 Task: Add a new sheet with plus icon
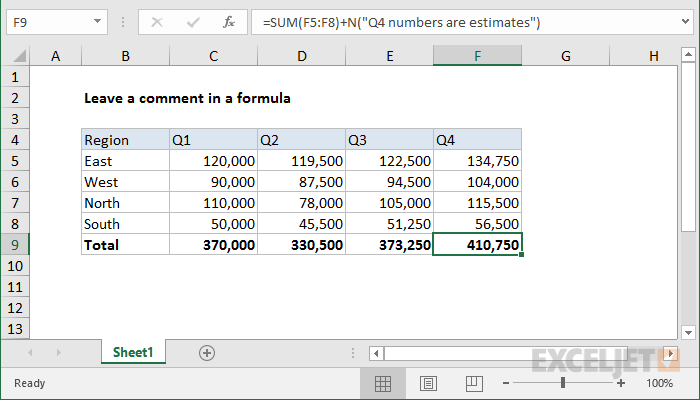point(207,353)
